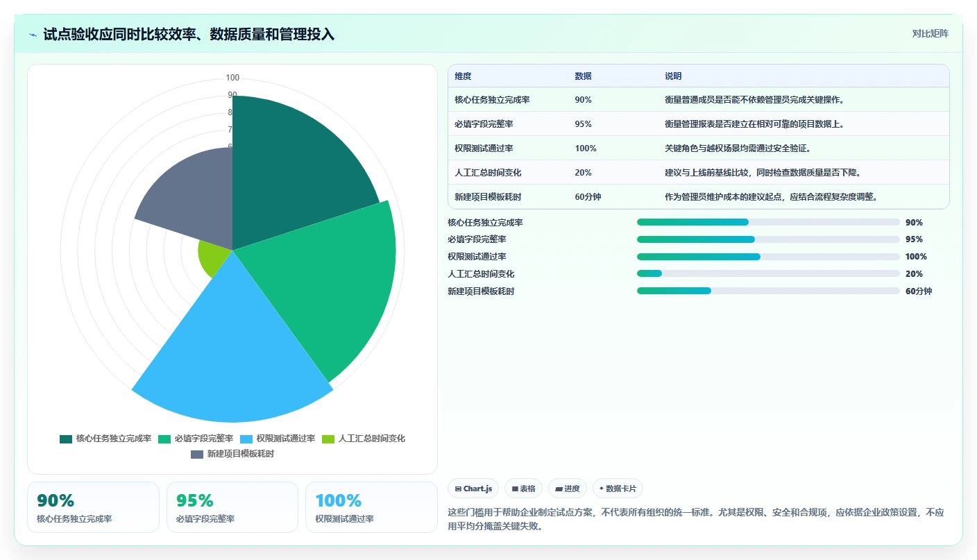
Task: Click the 60分钟 value in the table
Action: coord(588,197)
